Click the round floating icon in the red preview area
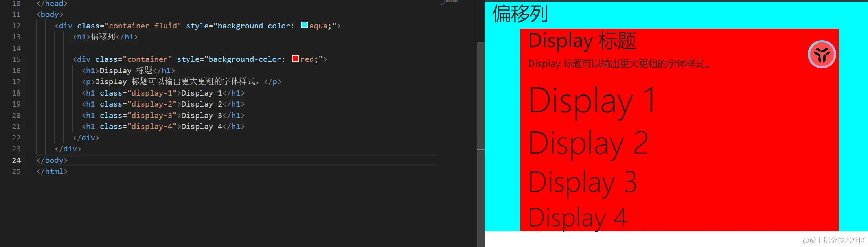868x247 pixels. coord(822,54)
